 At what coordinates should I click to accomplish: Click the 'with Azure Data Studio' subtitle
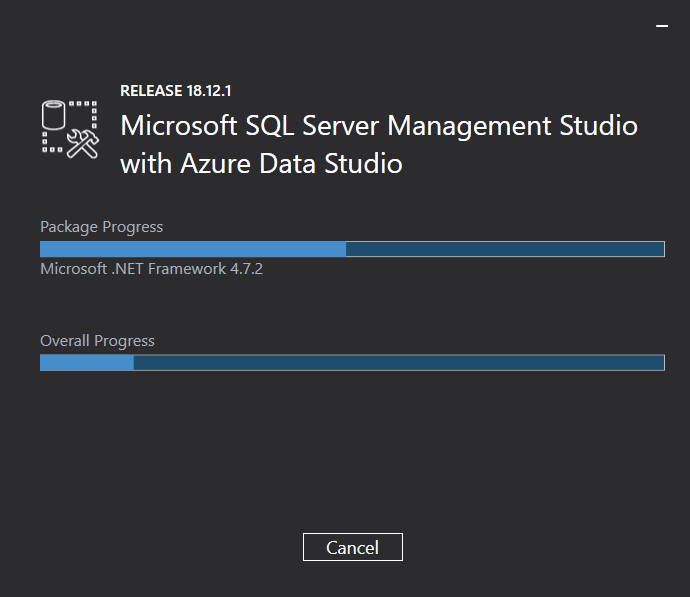[261, 163]
